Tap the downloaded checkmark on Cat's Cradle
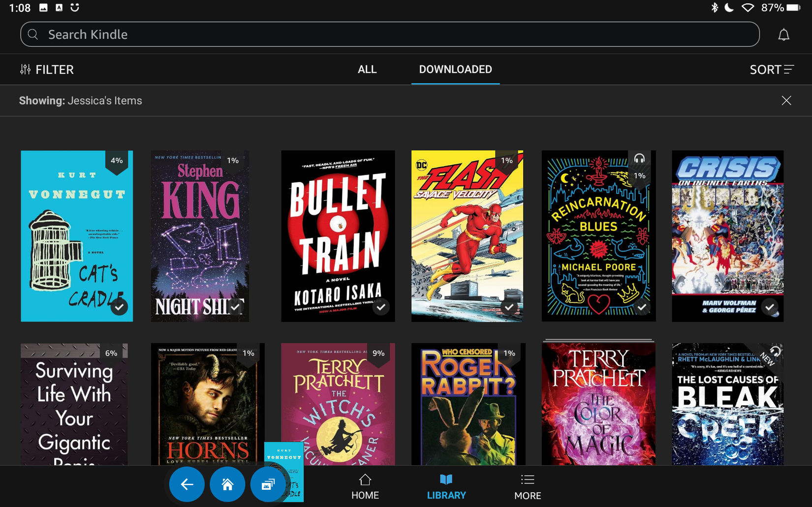This screenshot has height=507, width=812. coord(119,307)
